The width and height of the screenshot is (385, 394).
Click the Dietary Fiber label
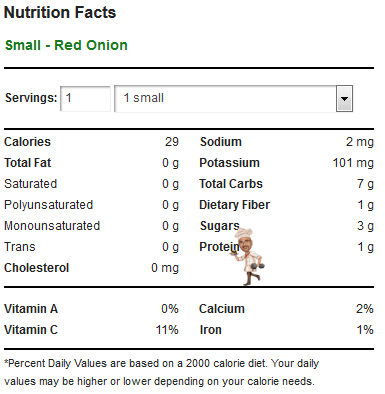coord(235,205)
